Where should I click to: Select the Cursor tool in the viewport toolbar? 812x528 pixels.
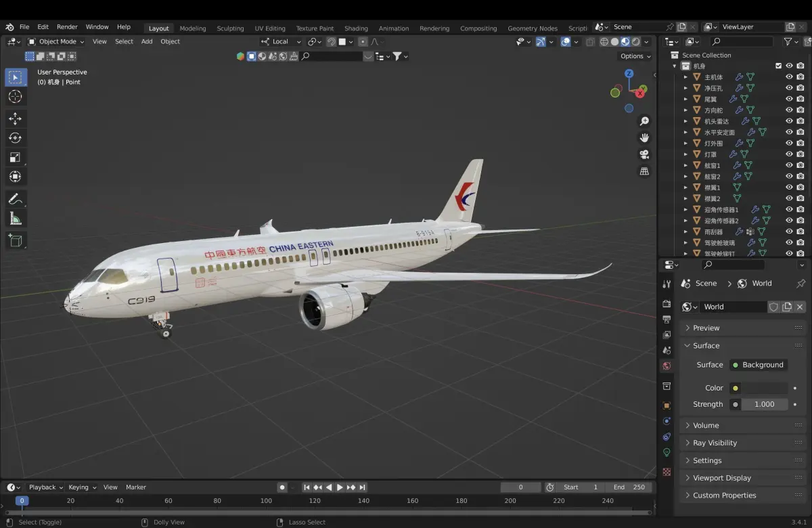16,97
